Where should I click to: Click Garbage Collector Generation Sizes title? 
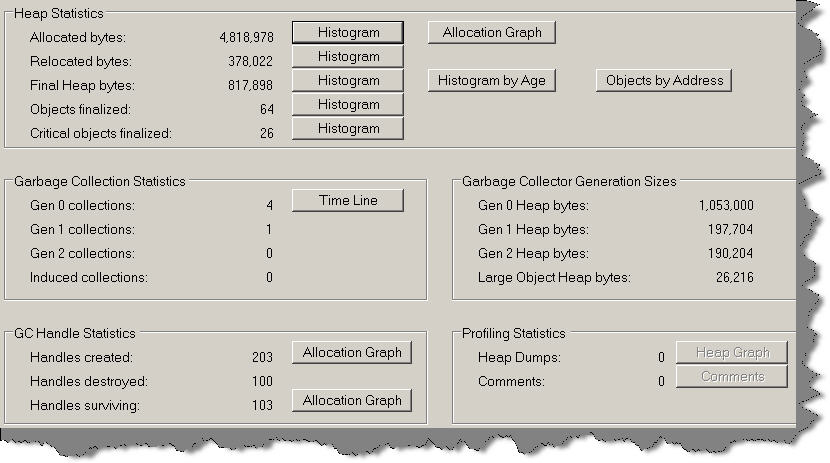click(569, 181)
